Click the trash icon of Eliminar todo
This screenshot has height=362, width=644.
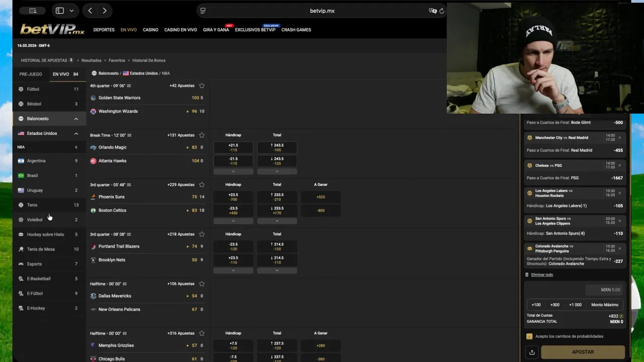coord(527,275)
